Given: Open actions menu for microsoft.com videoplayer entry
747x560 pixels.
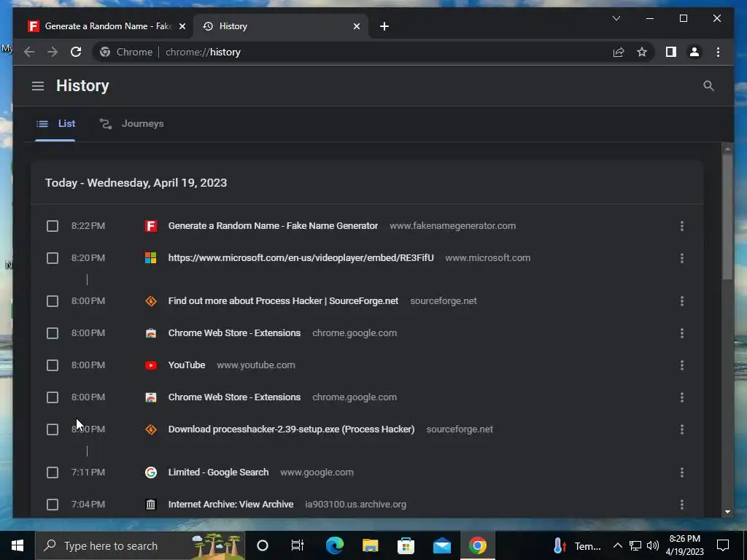Looking at the screenshot, I should [682, 258].
